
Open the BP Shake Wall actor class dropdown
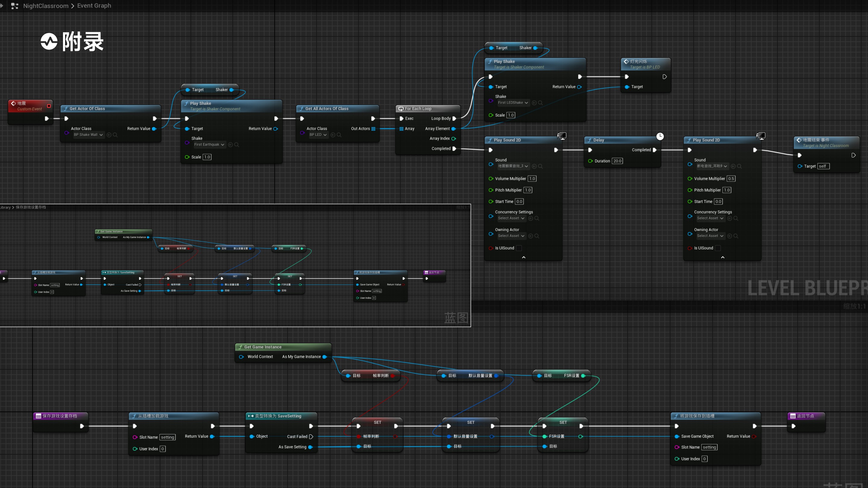[88, 135]
